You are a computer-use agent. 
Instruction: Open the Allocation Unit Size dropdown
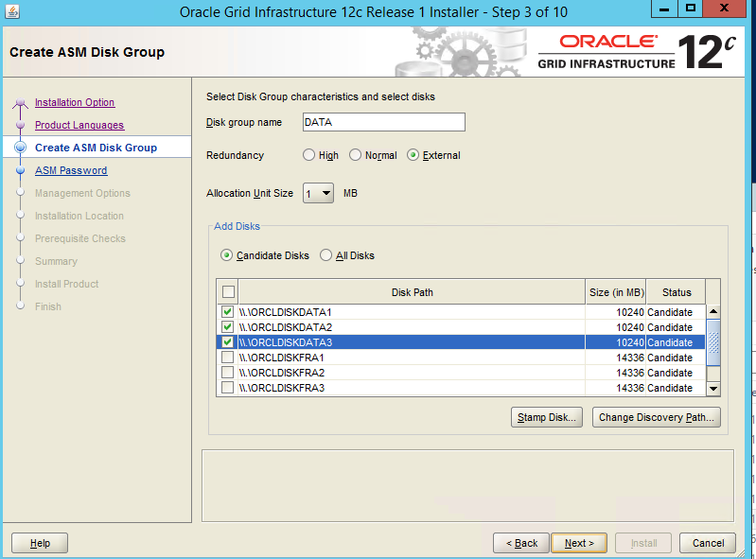coord(318,193)
